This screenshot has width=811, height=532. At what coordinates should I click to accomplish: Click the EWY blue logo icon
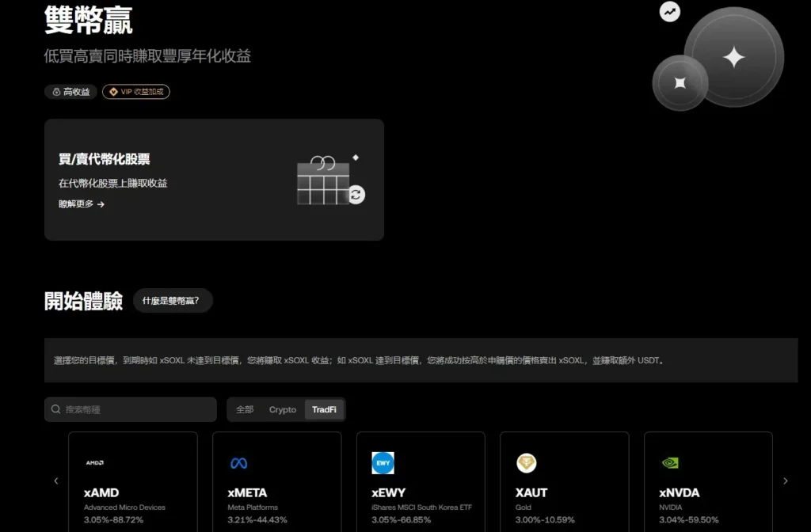coord(383,462)
